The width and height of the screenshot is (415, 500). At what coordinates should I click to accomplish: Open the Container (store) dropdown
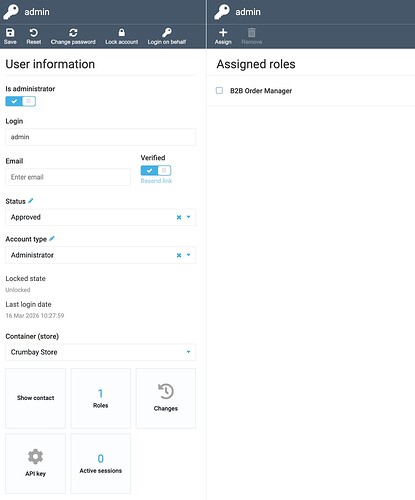pos(100,352)
